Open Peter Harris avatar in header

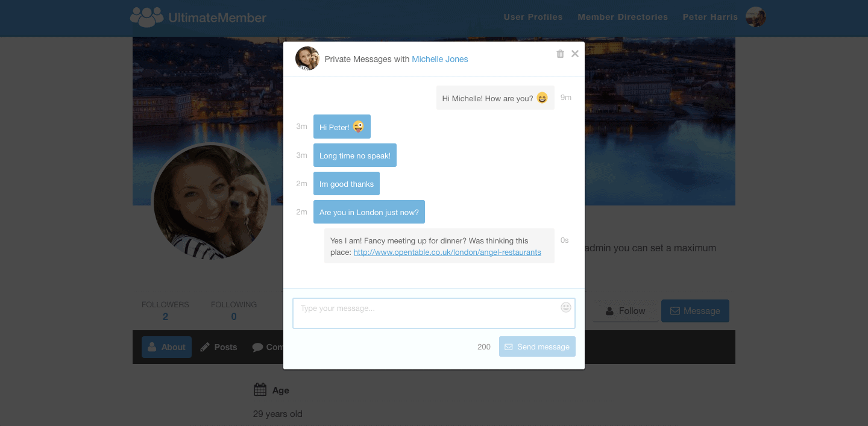[756, 17]
